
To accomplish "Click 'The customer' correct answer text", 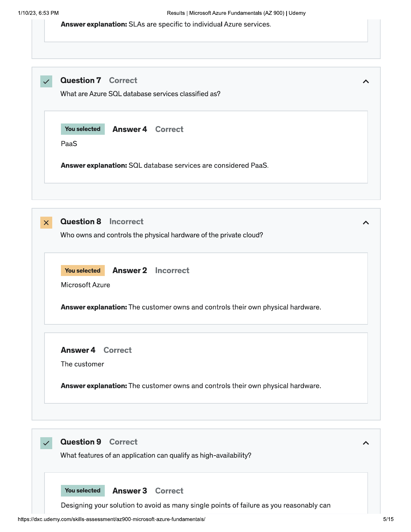I will pos(83,364).
